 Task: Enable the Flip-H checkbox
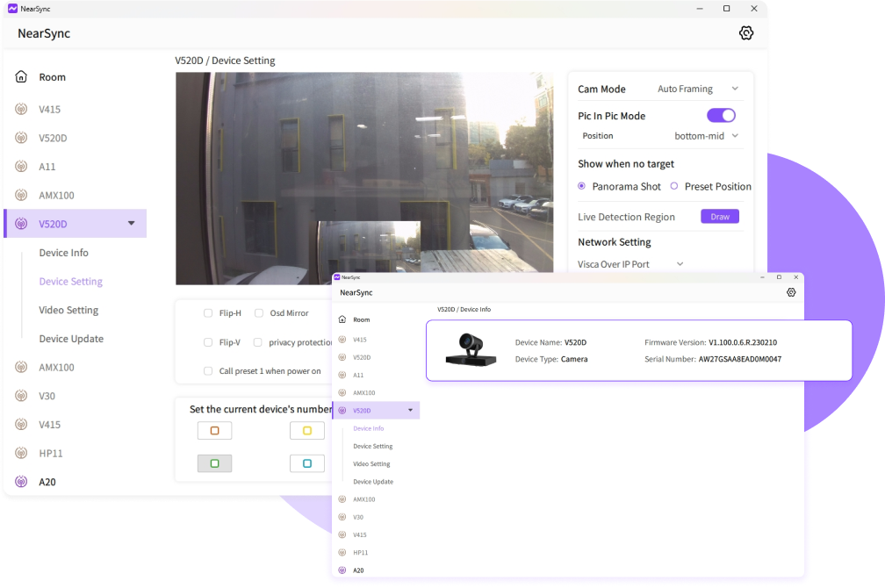[208, 313]
